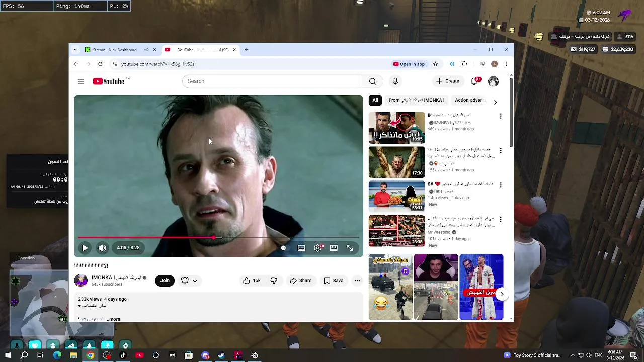Share the video

tap(300, 281)
